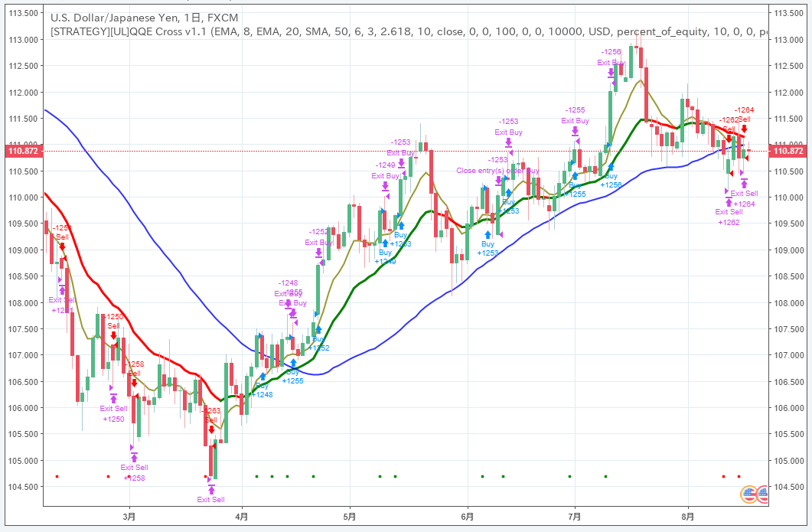Viewport: 812px width, 532px height.
Task: Click the 4月 label on the time axis
Action: (241, 517)
